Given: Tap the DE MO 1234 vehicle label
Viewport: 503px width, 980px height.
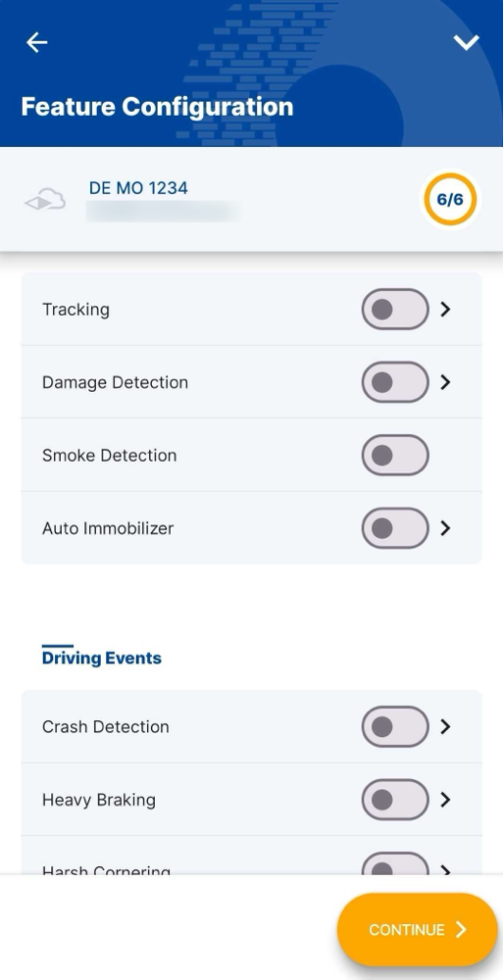Looking at the screenshot, I should 138,188.
